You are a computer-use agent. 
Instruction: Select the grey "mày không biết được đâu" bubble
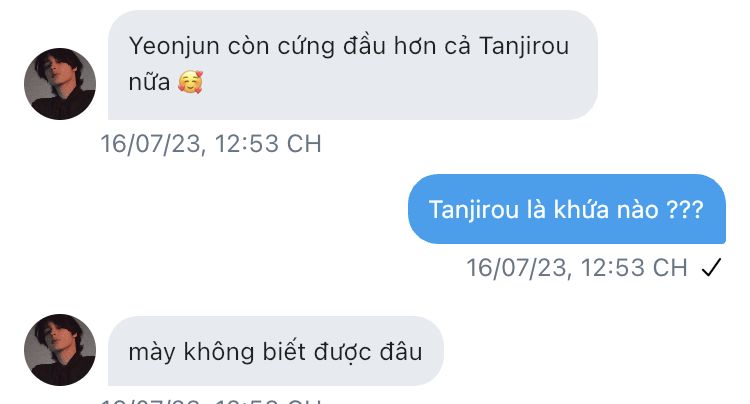click(276, 351)
